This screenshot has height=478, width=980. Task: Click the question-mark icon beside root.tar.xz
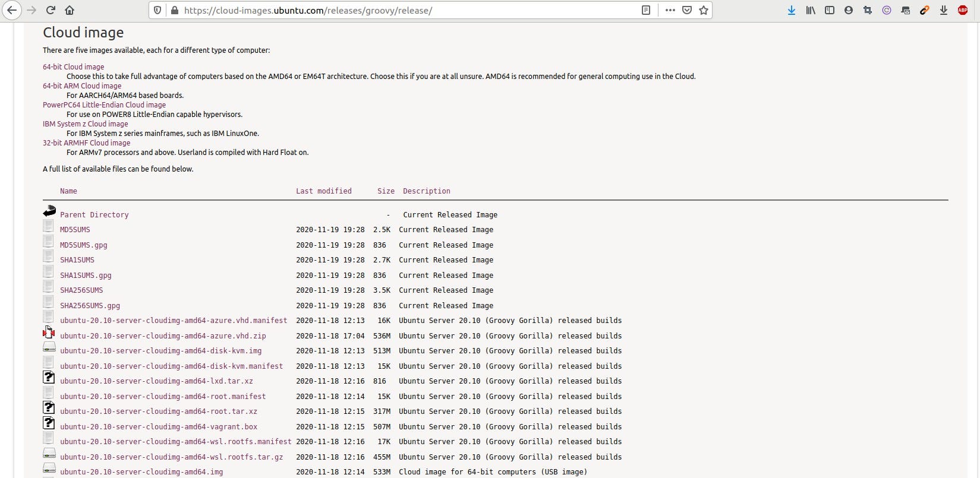pyautogui.click(x=49, y=407)
